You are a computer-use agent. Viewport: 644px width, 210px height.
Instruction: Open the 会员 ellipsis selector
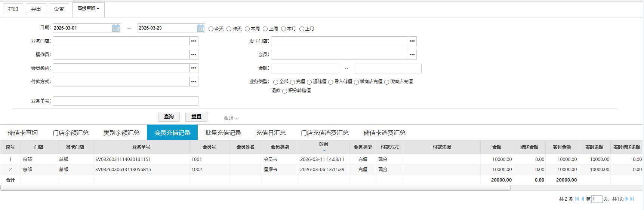click(412, 55)
